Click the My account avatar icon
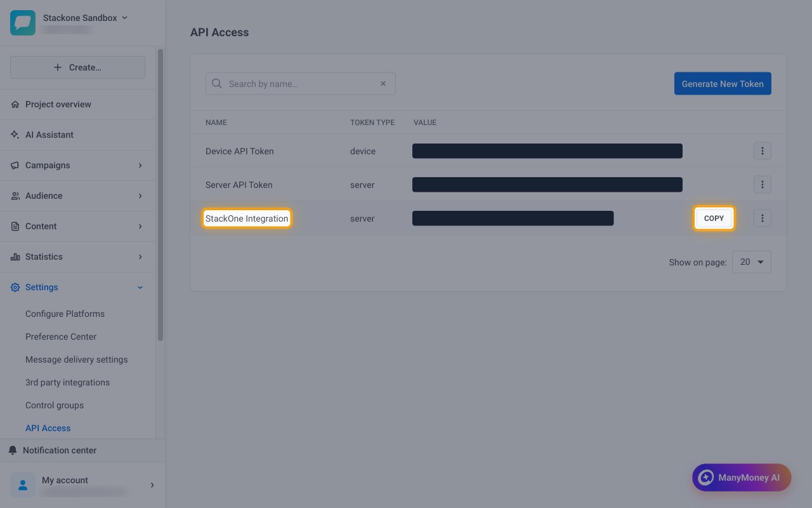812x508 pixels. click(x=23, y=485)
